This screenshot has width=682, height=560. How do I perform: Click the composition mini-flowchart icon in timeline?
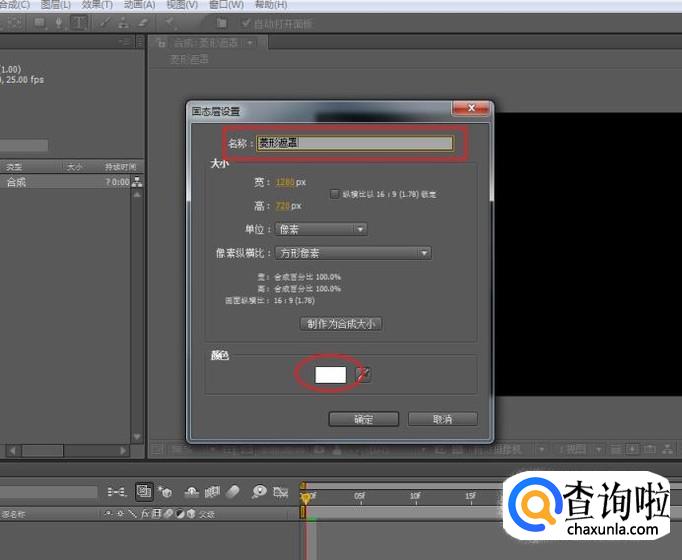[x=118, y=492]
